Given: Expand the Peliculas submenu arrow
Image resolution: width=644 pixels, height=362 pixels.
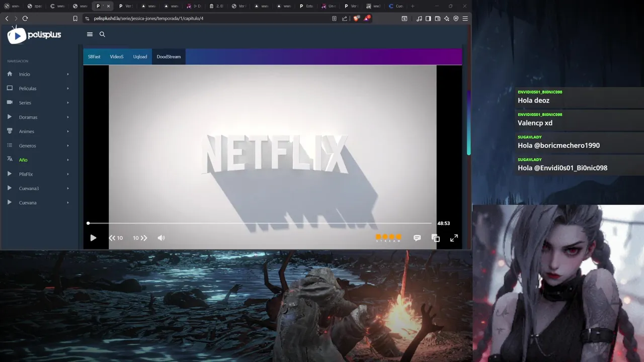Looking at the screenshot, I should click(68, 88).
